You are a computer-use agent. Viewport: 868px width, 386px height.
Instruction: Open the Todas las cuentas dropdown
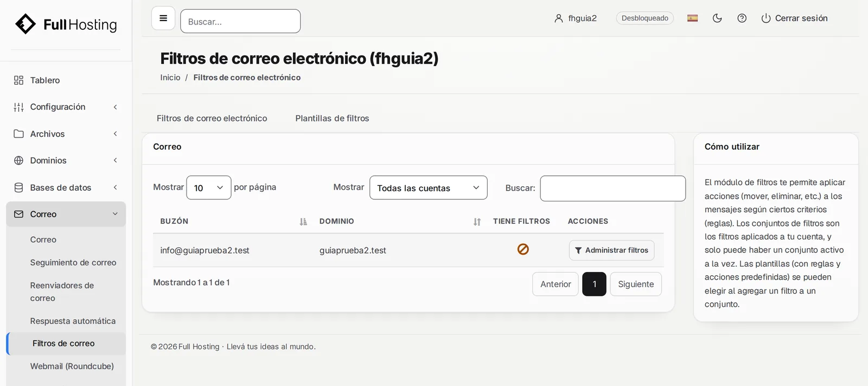coord(429,188)
